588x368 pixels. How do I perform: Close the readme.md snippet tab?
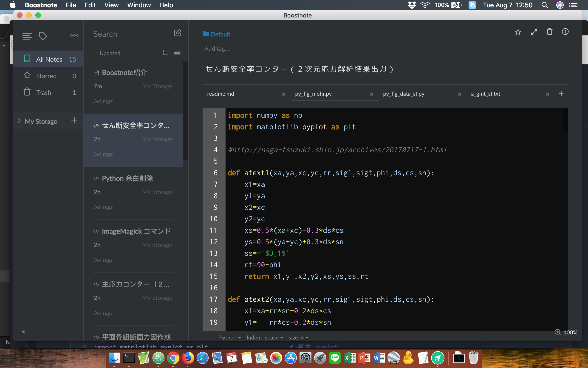(x=283, y=94)
